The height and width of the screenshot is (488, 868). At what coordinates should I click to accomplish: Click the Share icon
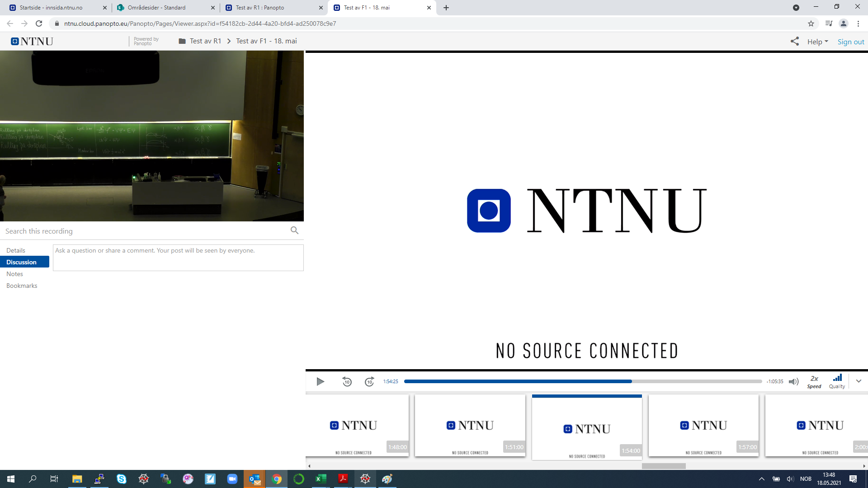794,41
